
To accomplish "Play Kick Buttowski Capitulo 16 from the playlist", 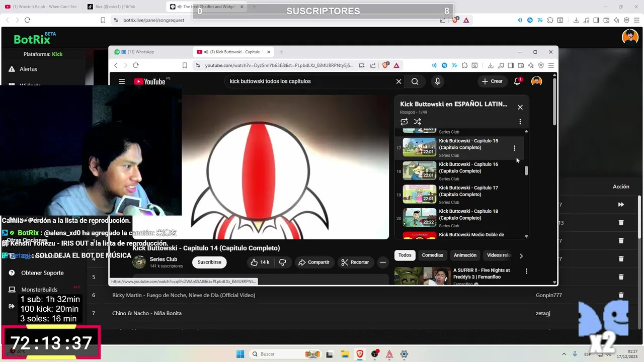I will (460, 171).
